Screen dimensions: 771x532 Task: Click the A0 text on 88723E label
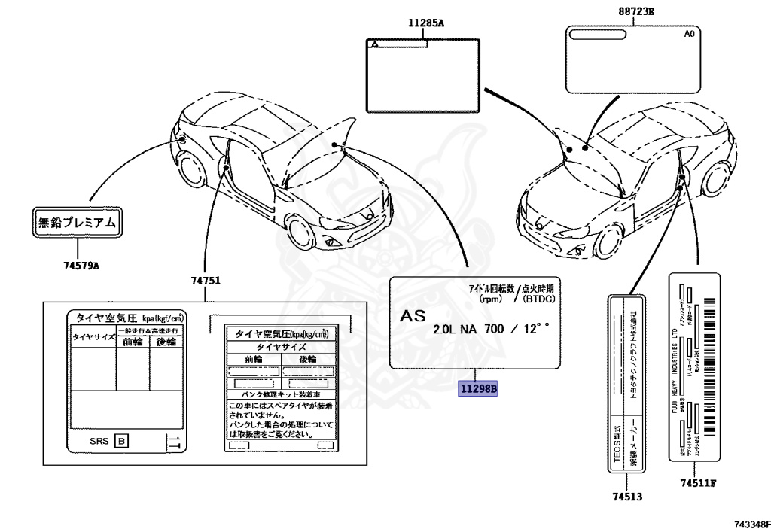click(689, 34)
